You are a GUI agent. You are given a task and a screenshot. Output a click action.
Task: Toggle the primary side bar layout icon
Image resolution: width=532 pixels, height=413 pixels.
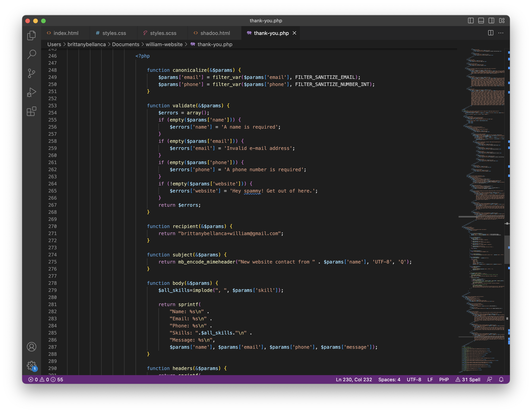471,21
